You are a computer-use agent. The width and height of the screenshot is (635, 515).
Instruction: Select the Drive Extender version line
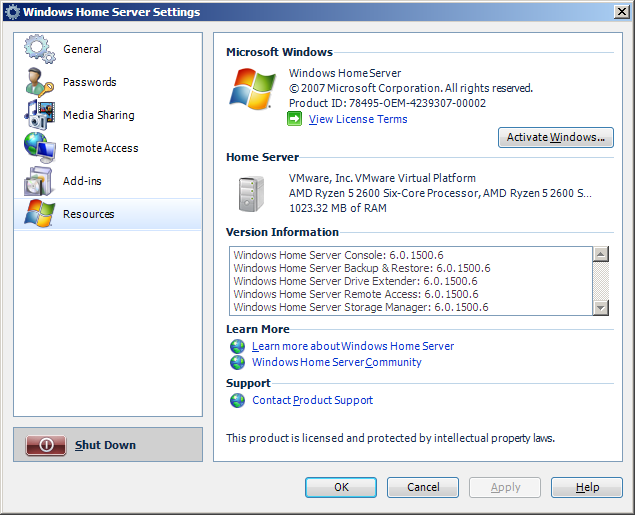(x=356, y=281)
